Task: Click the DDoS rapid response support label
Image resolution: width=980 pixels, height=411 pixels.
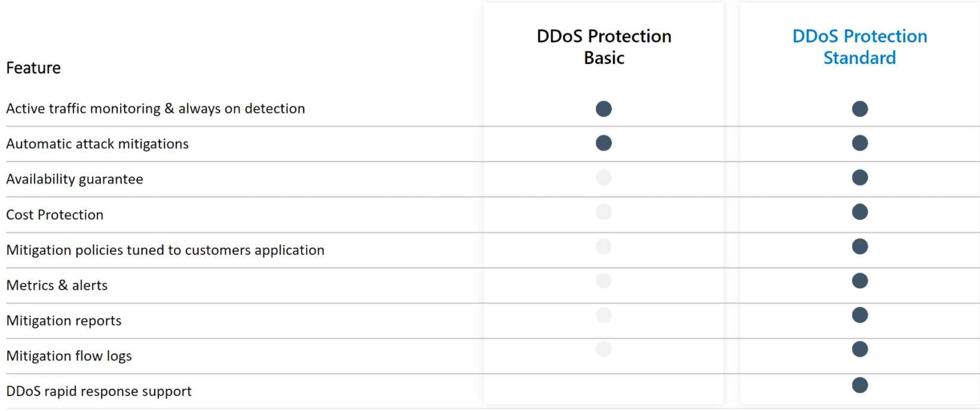Action: click(99, 391)
